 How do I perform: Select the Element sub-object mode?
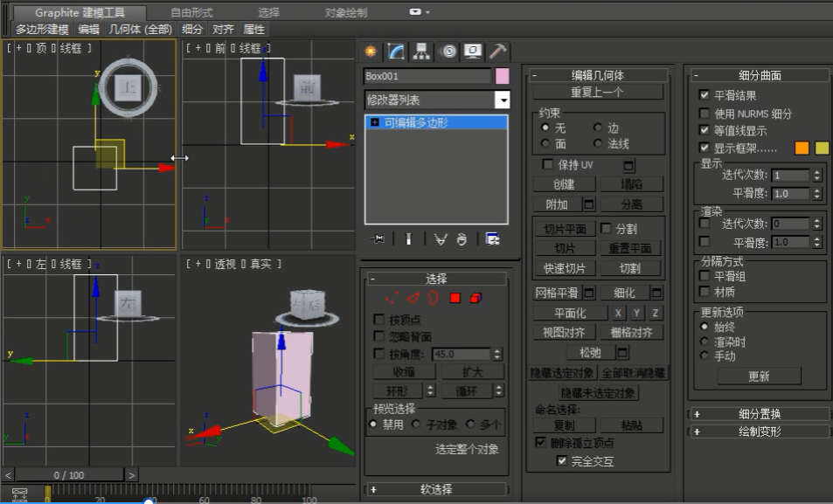coord(475,297)
